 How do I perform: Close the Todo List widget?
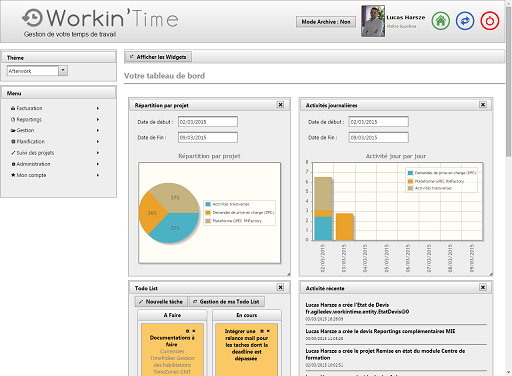tap(280, 287)
